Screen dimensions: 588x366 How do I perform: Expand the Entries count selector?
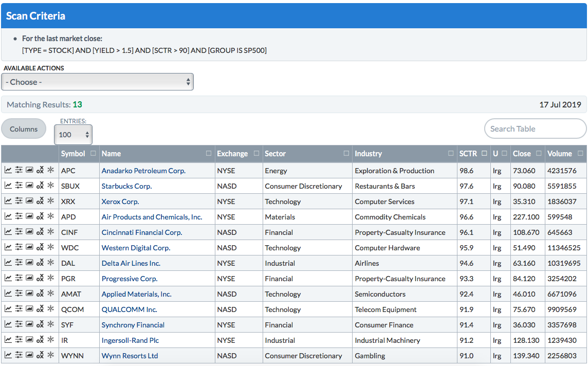(x=74, y=135)
